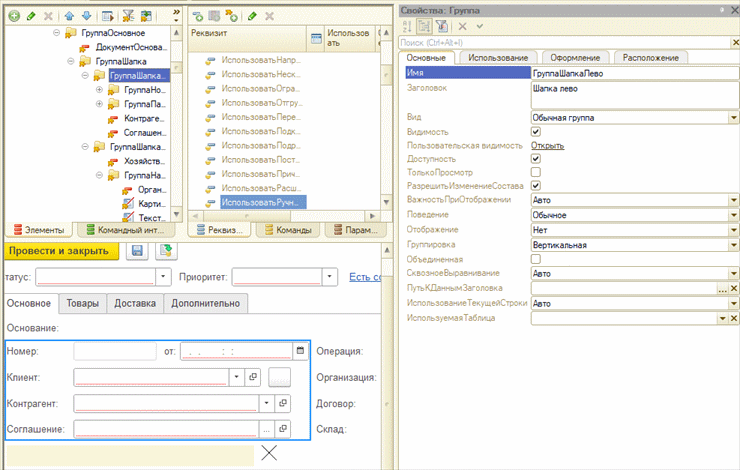
Task: Click into properties search field
Action: click(x=565, y=42)
